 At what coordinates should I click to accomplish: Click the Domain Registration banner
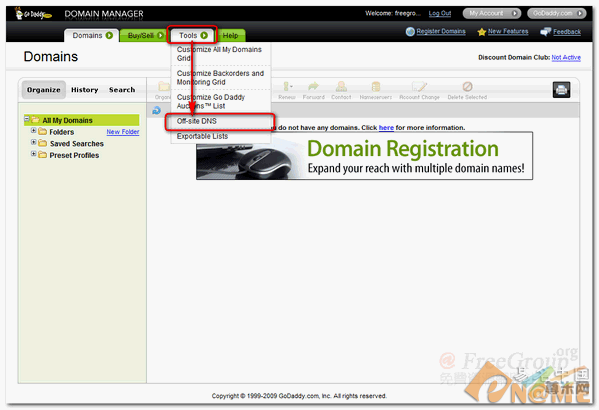364,156
